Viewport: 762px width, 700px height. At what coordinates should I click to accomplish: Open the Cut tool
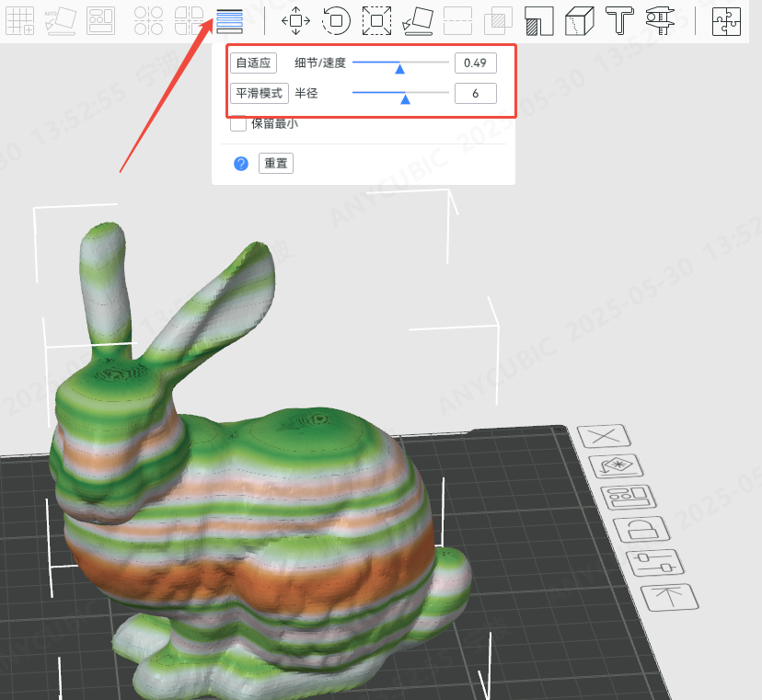(457, 20)
